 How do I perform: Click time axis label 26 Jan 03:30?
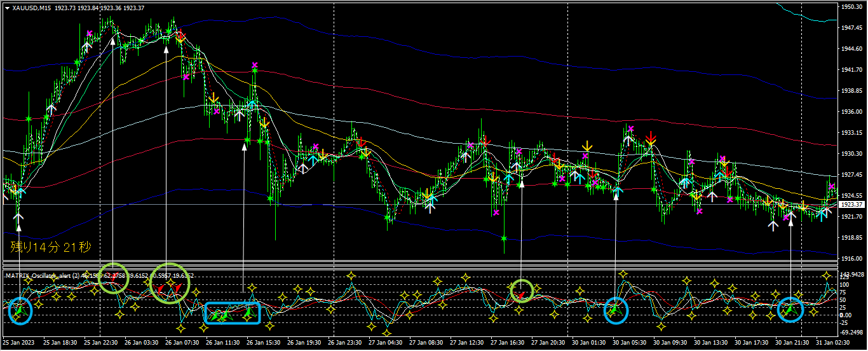coord(143,343)
